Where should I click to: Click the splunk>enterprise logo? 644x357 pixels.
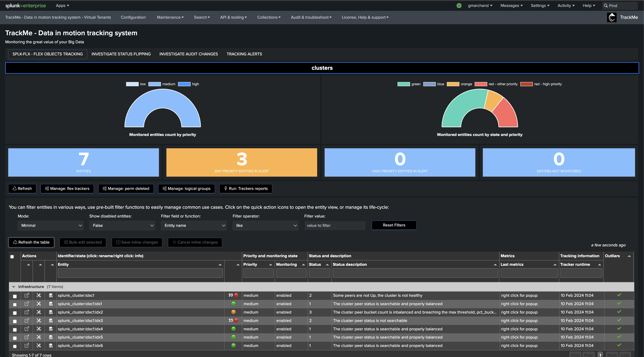point(26,5)
